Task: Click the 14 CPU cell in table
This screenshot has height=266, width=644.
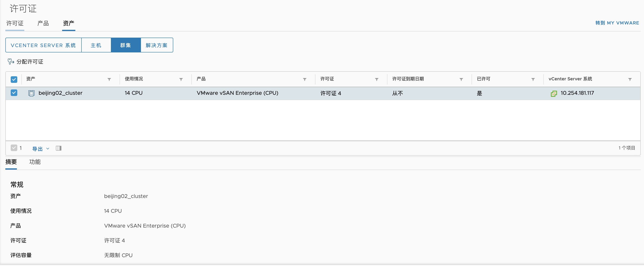Action: click(x=134, y=93)
